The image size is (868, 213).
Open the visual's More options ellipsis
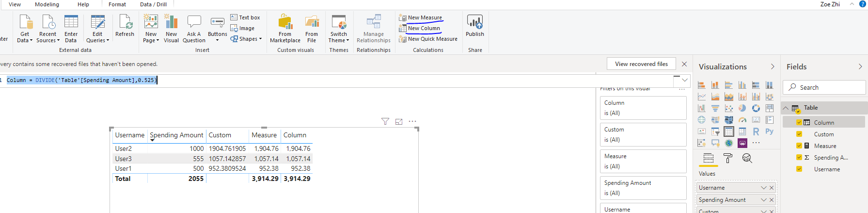coord(412,121)
